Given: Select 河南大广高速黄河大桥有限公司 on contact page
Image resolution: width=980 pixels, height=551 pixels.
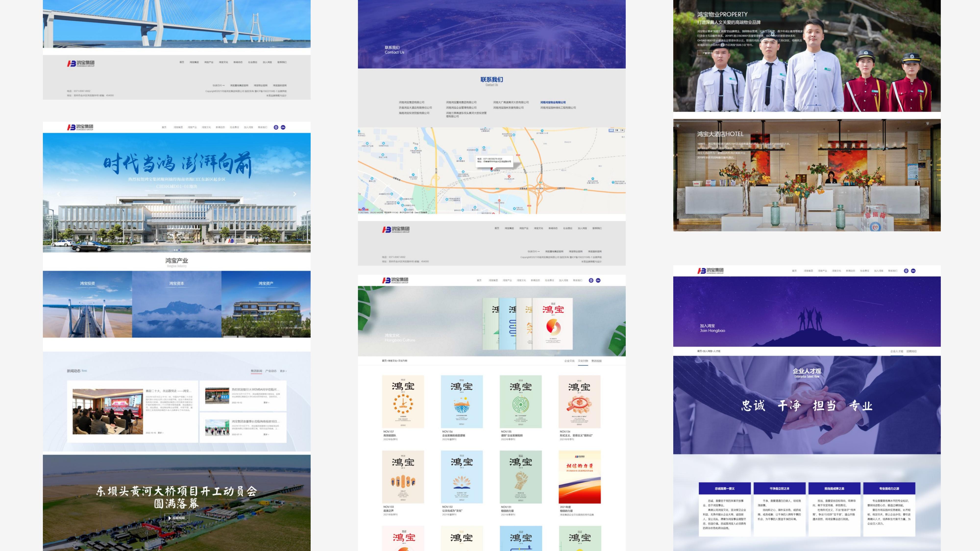Looking at the screenshot, I should pos(511,102).
